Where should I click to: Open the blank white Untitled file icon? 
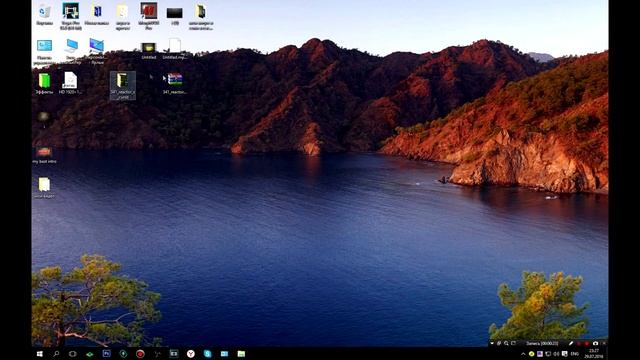tap(175, 49)
